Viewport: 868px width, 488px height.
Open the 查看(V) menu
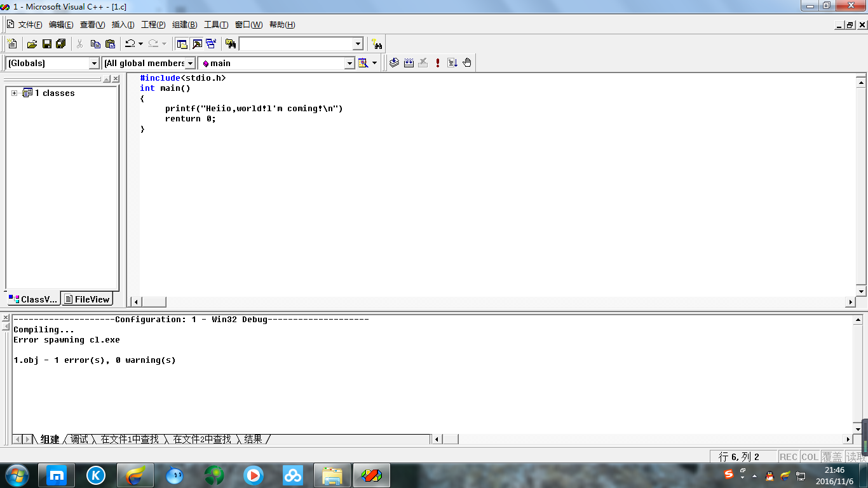92,25
